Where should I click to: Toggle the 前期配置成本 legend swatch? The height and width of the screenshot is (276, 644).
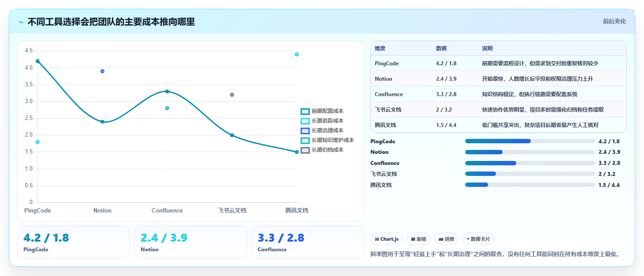point(305,111)
